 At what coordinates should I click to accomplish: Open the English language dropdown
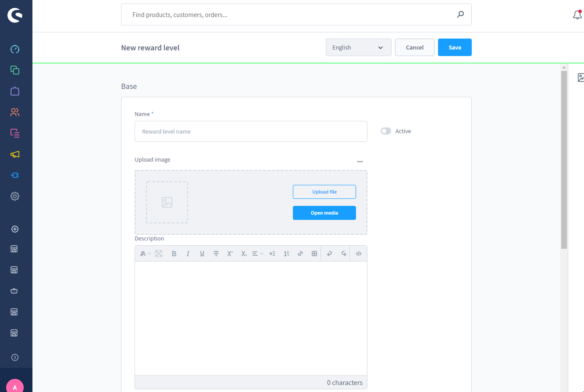pyautogui.click(x=359, y=47)
